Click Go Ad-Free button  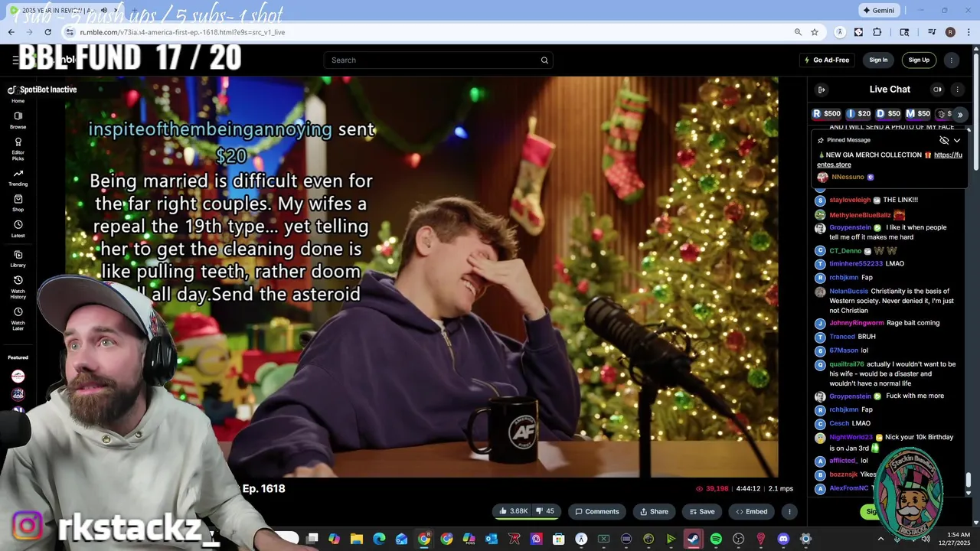click(826, 60)
